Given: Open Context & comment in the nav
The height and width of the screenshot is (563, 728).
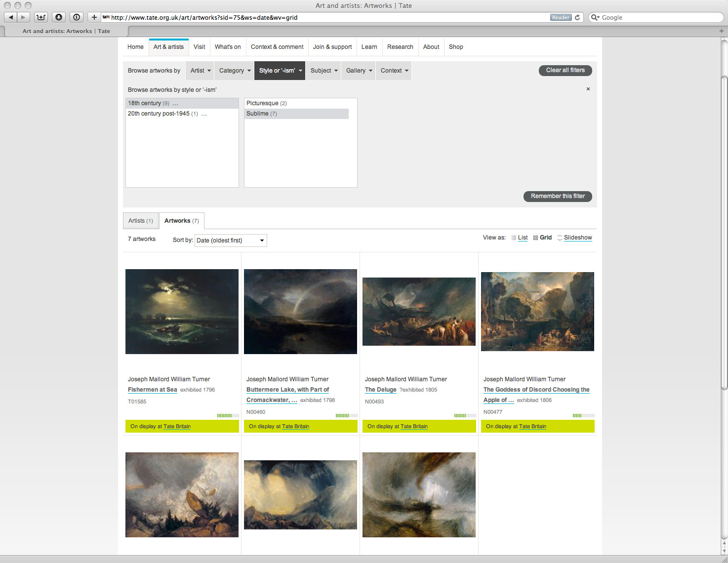Looking at the screenshot, I should click(277, 47).
